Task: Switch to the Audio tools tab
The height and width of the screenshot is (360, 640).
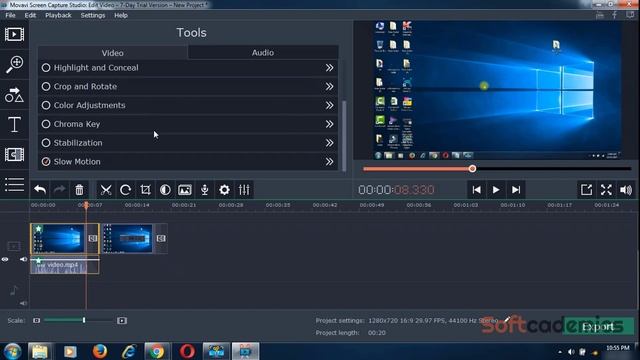Action: pos(263,52)
